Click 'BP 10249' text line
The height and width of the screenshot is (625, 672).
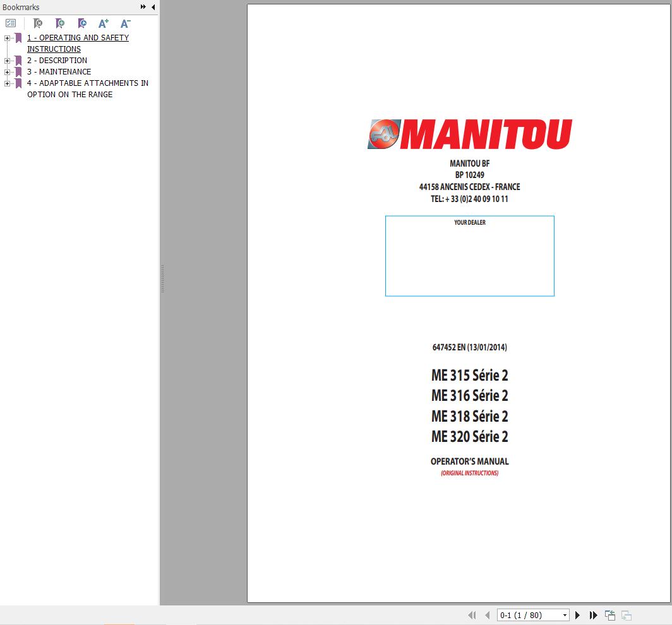pos(470,175)
